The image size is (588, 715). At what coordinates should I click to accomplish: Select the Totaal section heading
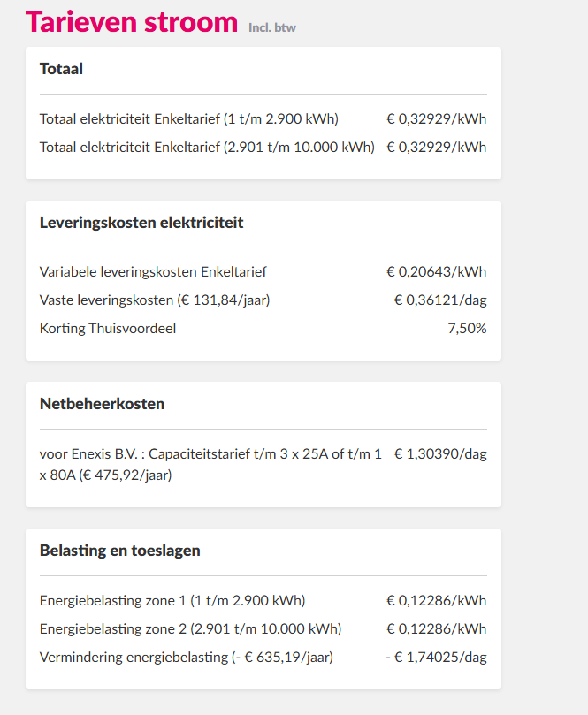[x=62, y=69]
